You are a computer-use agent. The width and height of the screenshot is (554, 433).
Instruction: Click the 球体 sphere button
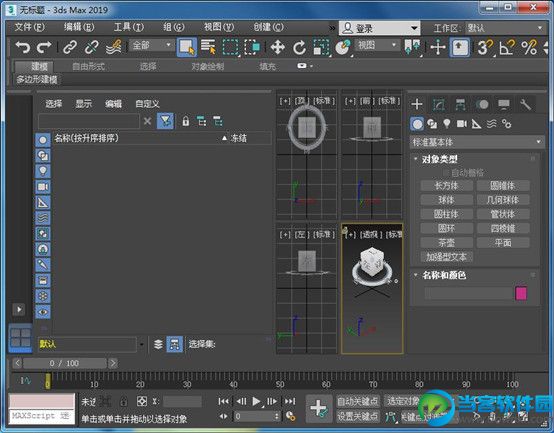coord(447,200)
